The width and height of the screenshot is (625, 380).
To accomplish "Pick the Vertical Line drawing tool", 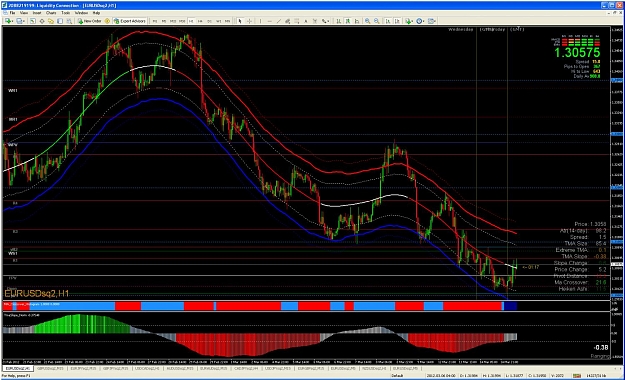I will tap(260, 21).
